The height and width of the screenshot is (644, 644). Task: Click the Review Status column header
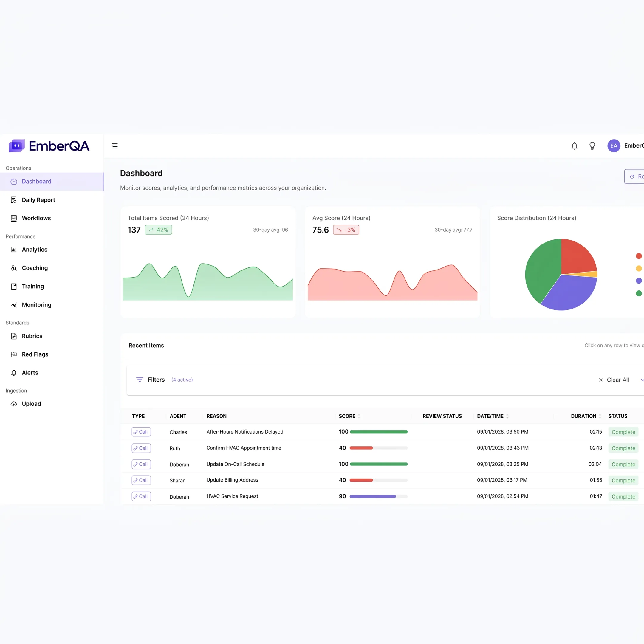pyautogui.click(x=442, y=416)
